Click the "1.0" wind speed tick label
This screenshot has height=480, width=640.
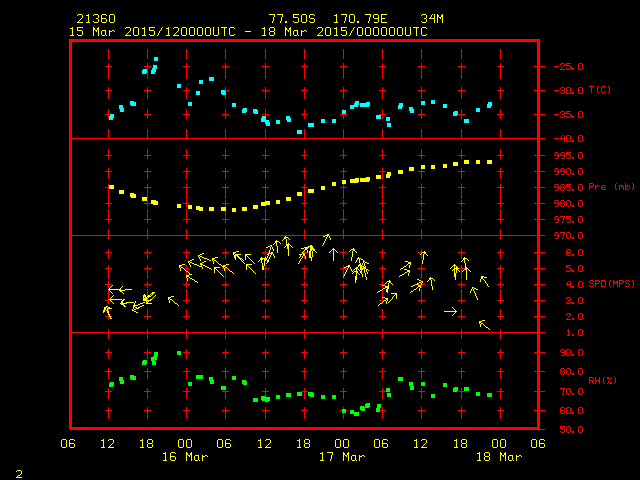tap(574, 333)
